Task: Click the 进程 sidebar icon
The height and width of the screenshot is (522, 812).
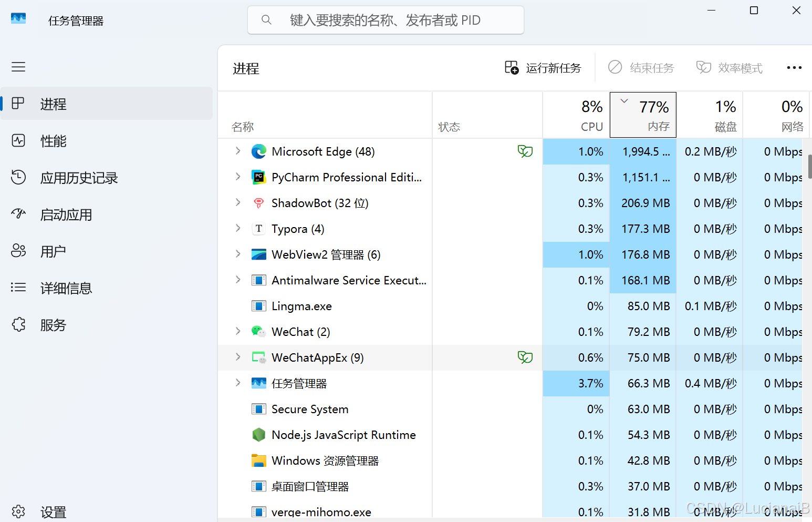Action: pyautogui.click(x=18, y=104)
